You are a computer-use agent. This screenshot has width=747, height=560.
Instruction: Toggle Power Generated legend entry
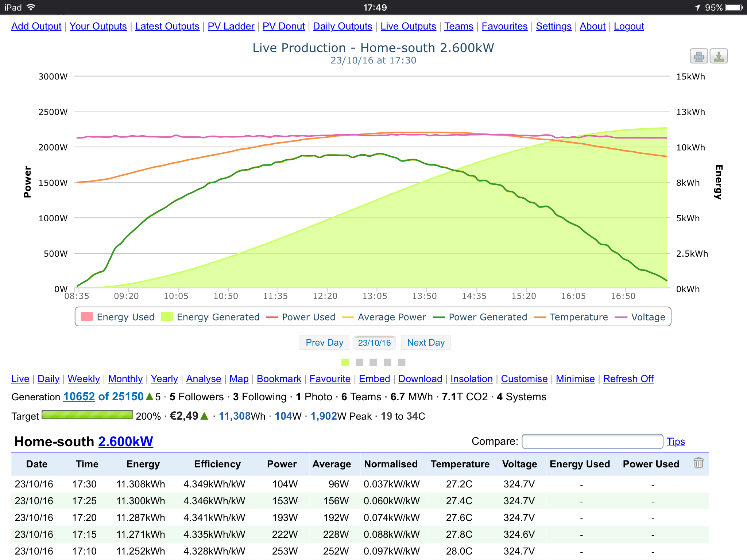coord(480,317)
